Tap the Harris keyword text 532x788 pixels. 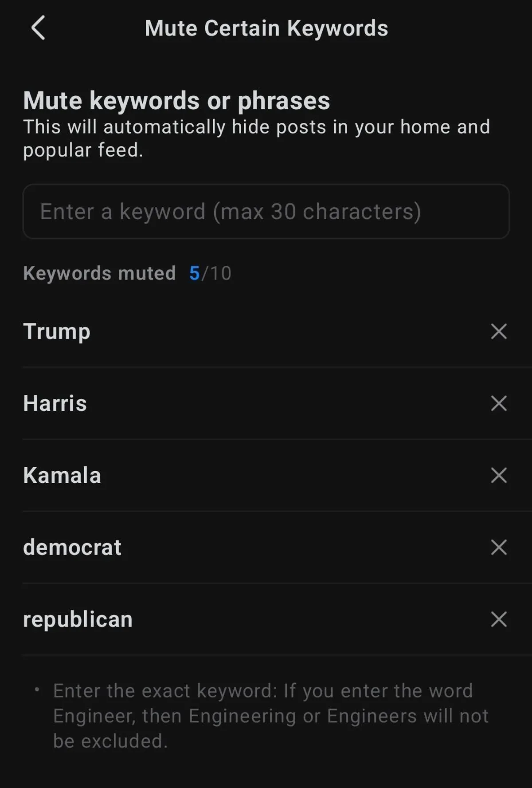55,403
